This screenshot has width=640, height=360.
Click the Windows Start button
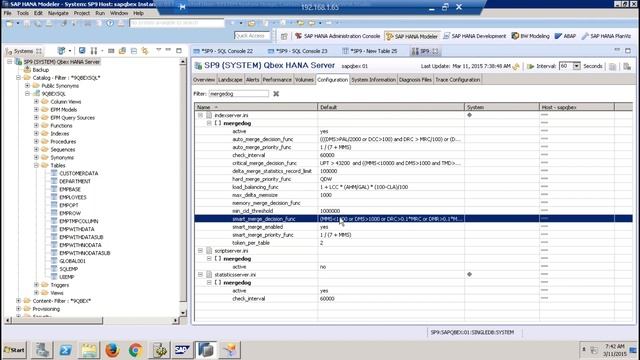(14, 350)
